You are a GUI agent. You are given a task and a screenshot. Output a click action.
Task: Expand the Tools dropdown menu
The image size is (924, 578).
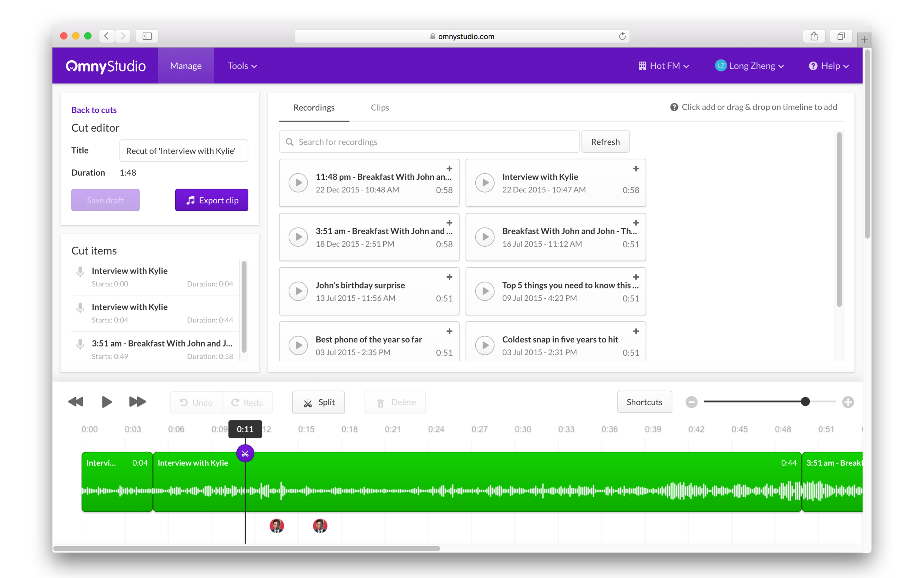(242, 66)
